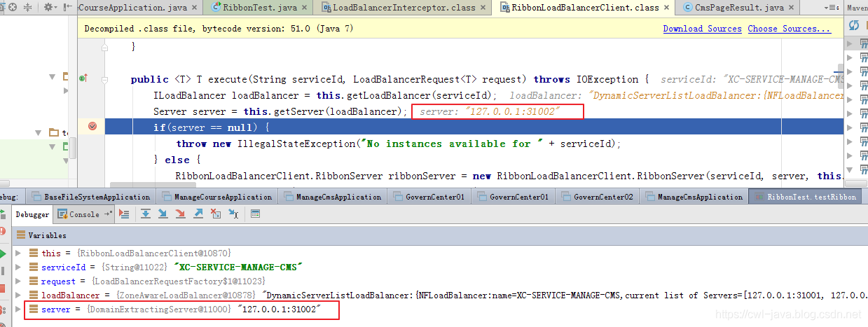Click the Variables panel header
This screenshot has width=868, height=327.
(441, 235)
